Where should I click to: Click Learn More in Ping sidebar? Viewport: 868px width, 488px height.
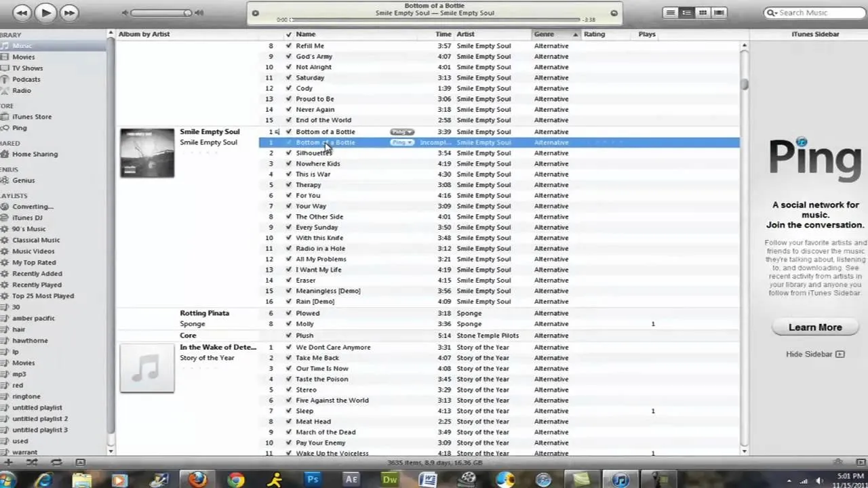[815, 327]
